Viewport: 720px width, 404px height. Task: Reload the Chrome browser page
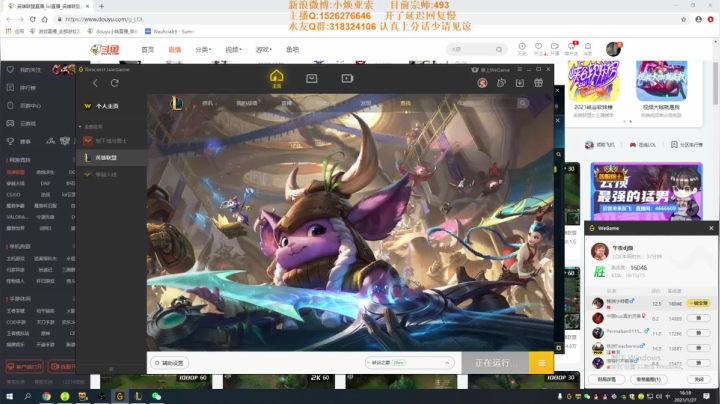pos(33,19)
